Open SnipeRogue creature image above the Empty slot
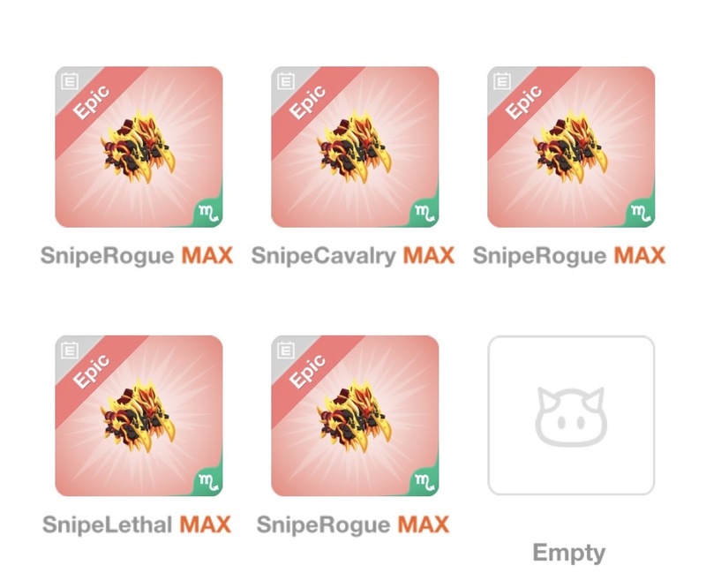 pos(571,147)
